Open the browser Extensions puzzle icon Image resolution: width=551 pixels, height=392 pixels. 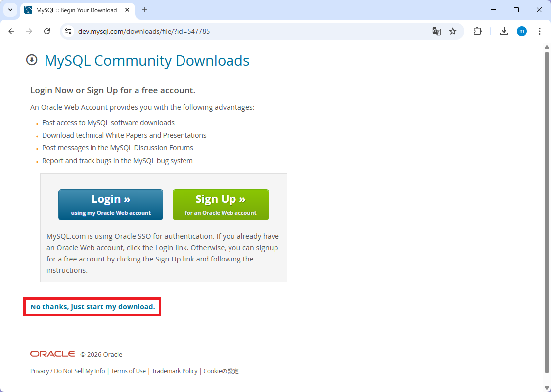click(x=477, y=31)
